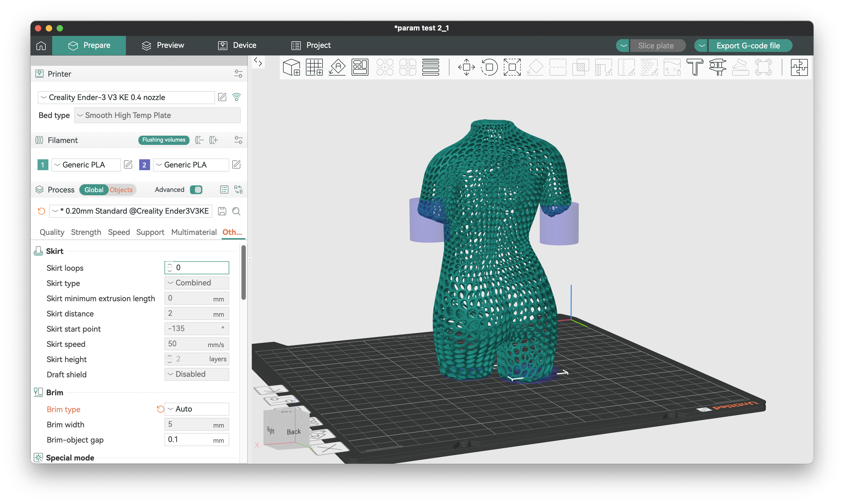Screen dimensions: 844x504
Task: Open the Support settings tab
Action: point(150,232)
